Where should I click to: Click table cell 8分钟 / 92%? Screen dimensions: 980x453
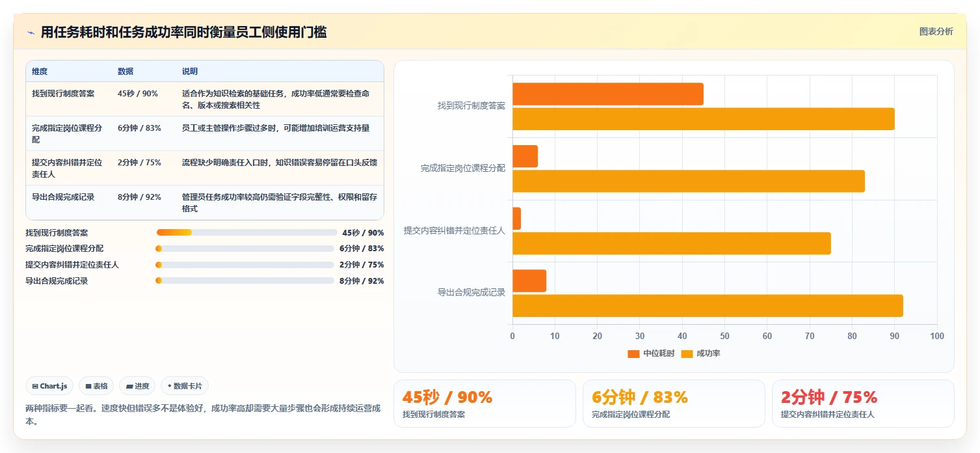point(139,197)
